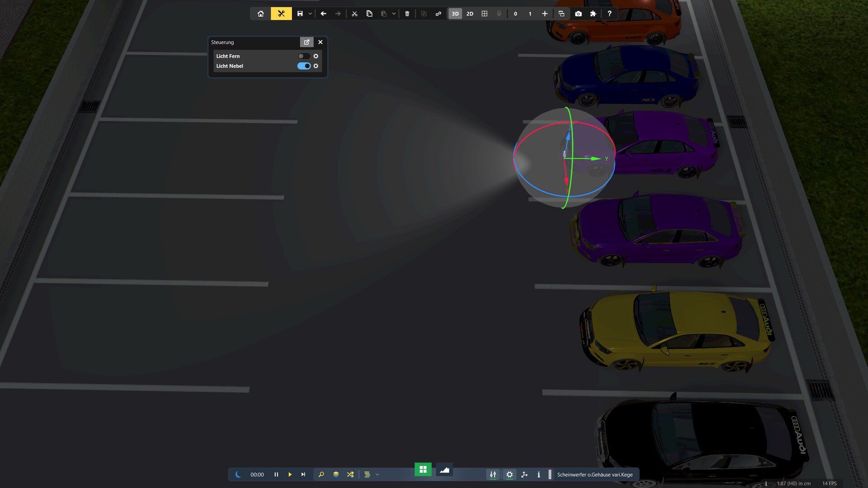The width and height of the screenshot is (868, 488).
Task: Click the link chain icon
Action: [438, 14]
